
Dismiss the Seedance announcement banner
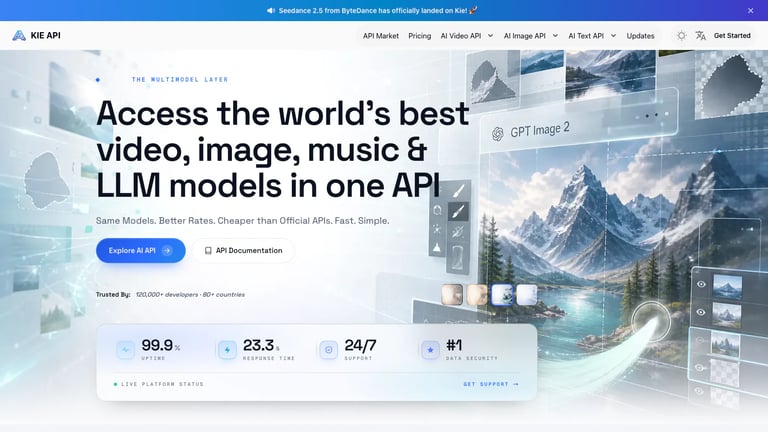[x=750, y=10]
